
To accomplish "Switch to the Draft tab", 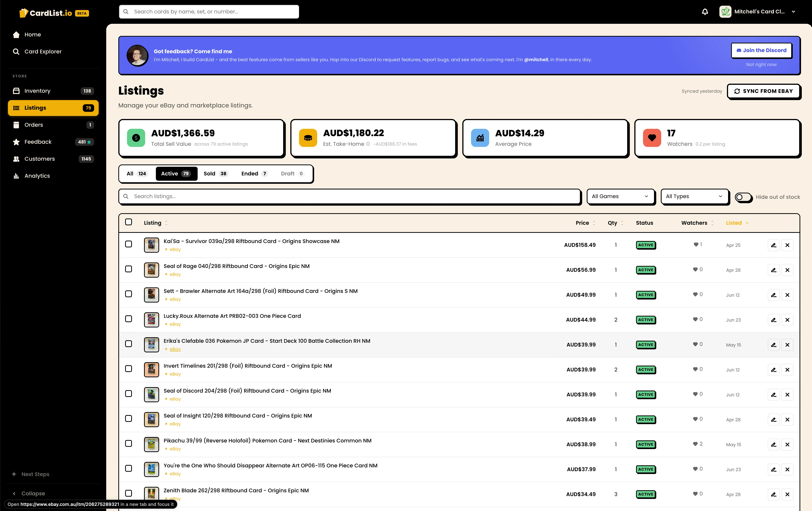I will coord(292,174).
